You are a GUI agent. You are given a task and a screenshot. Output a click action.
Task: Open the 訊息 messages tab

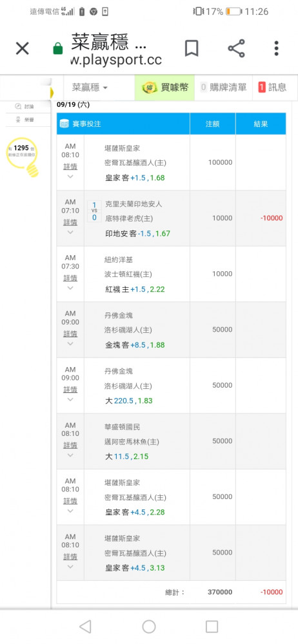click(x=272, y=88)
